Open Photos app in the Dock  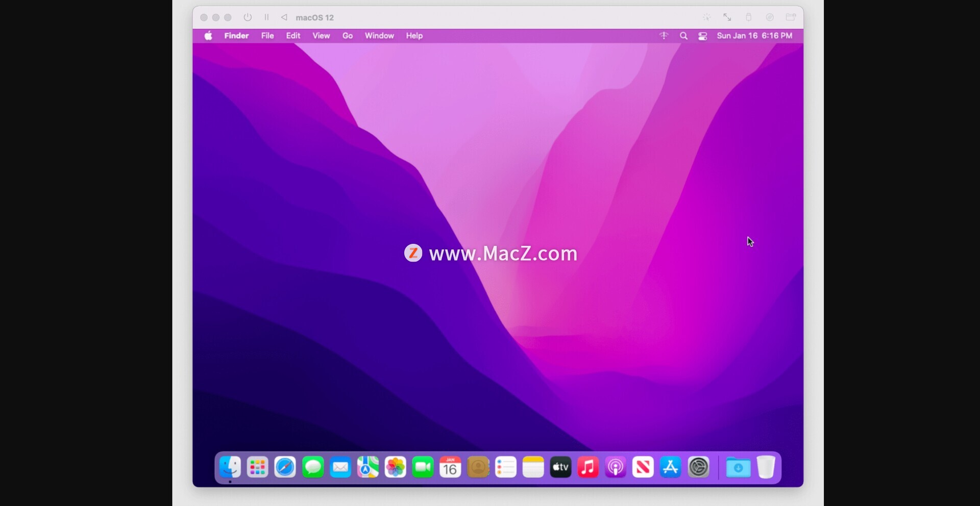(x=395, y=467)
